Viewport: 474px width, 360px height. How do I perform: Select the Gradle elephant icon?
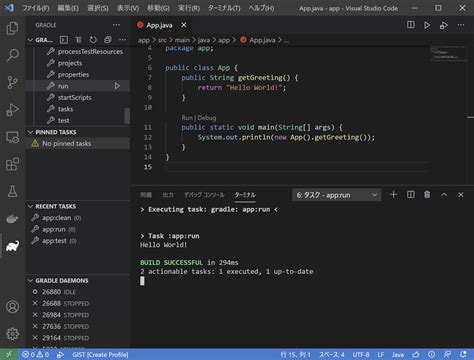point(12,246)
